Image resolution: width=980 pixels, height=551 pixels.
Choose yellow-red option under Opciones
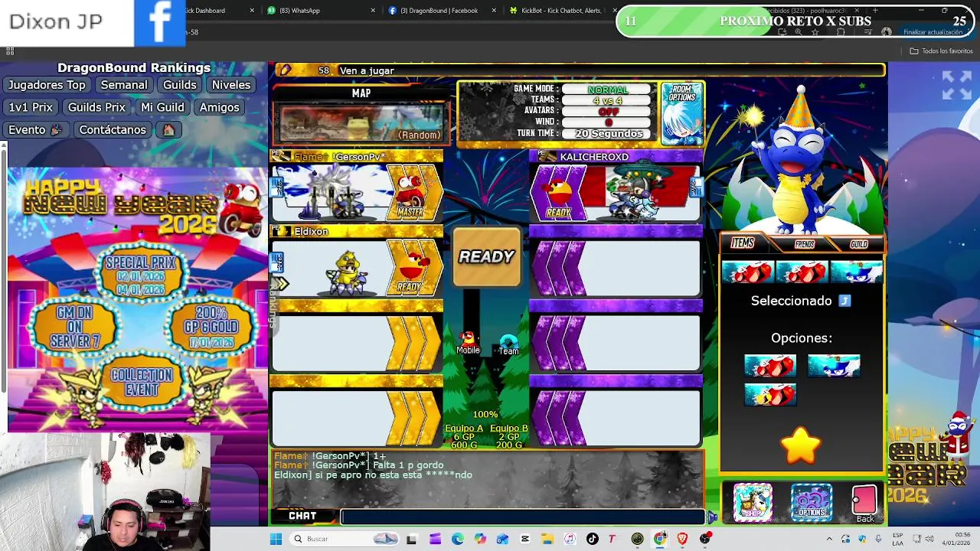[770, 395]
